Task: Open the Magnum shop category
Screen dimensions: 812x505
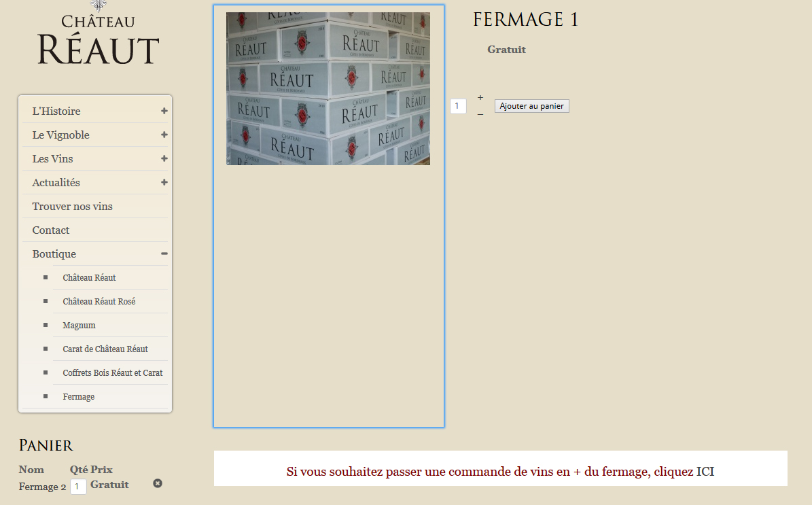Action: [x=80, y=326]
